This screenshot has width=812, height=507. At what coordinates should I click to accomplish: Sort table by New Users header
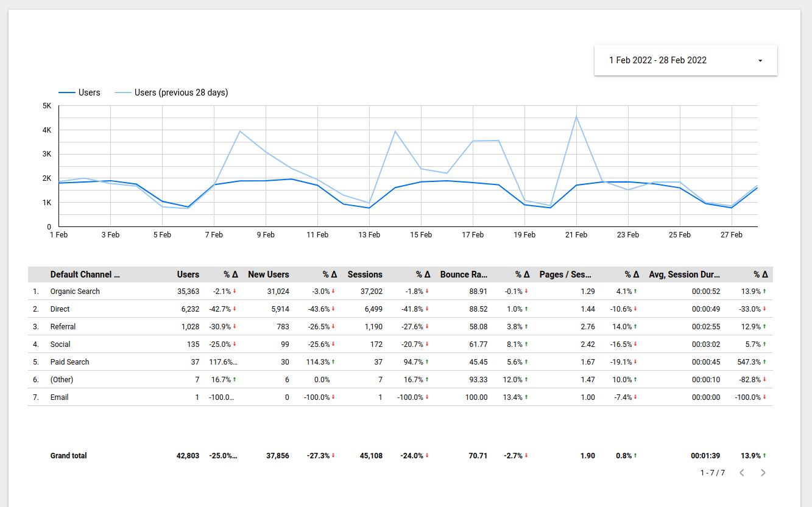pos(268,274)
